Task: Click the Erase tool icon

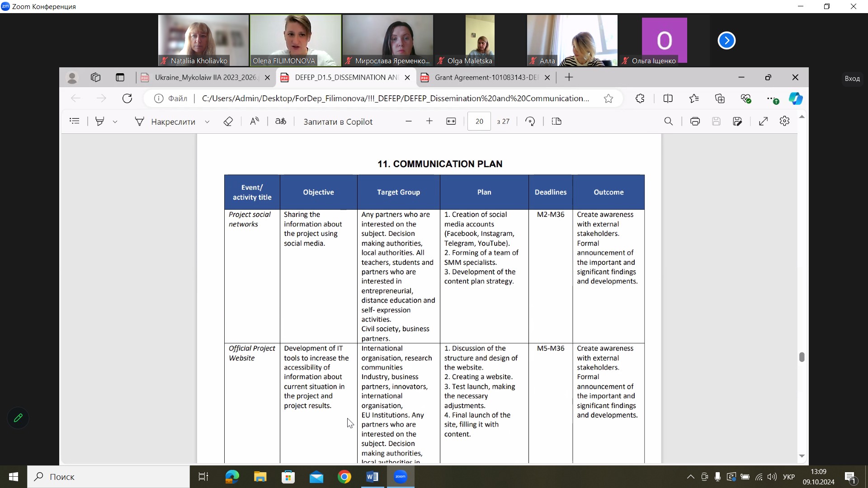Action: click(x=228, y=122)
